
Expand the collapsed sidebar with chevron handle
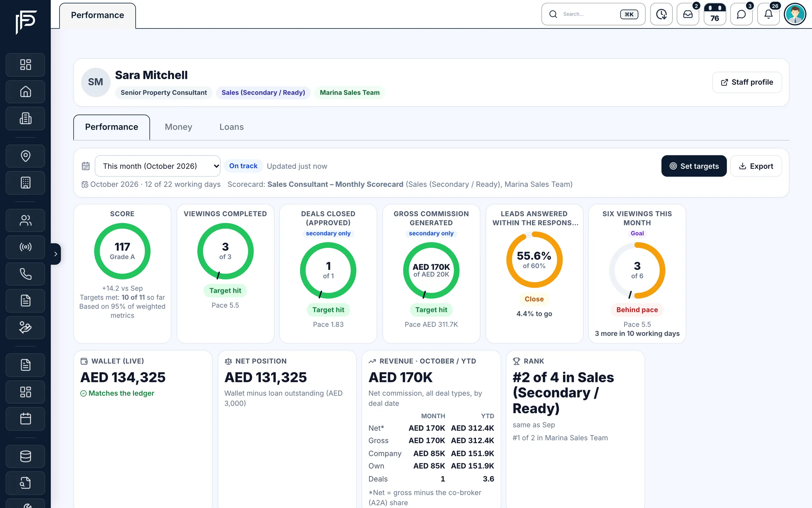tap(56, 254)
